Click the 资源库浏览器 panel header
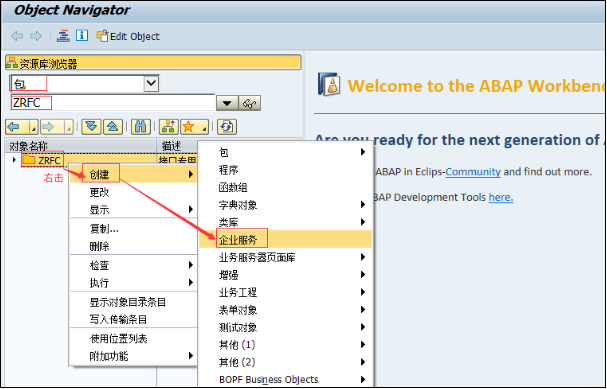The height and width of the screenshot is (389, 607). (153, 63)
